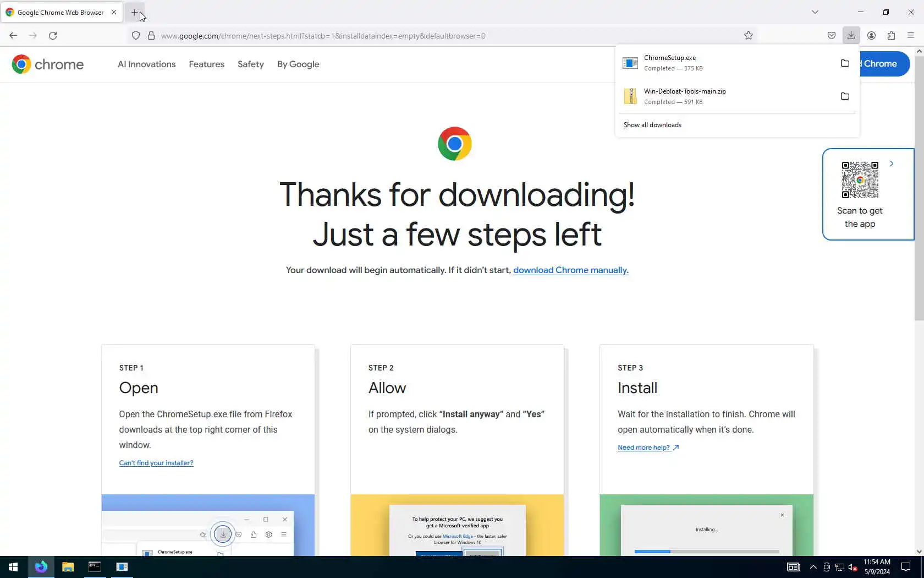Open the Windows Start menu
The width and height of the screenshot is (924, 578).
coord(13,567)
